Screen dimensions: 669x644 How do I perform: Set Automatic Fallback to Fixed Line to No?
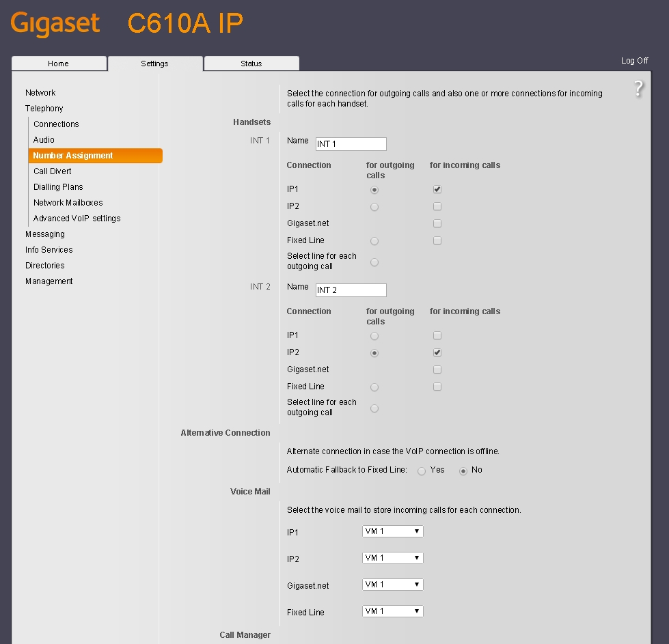point(463,471)
